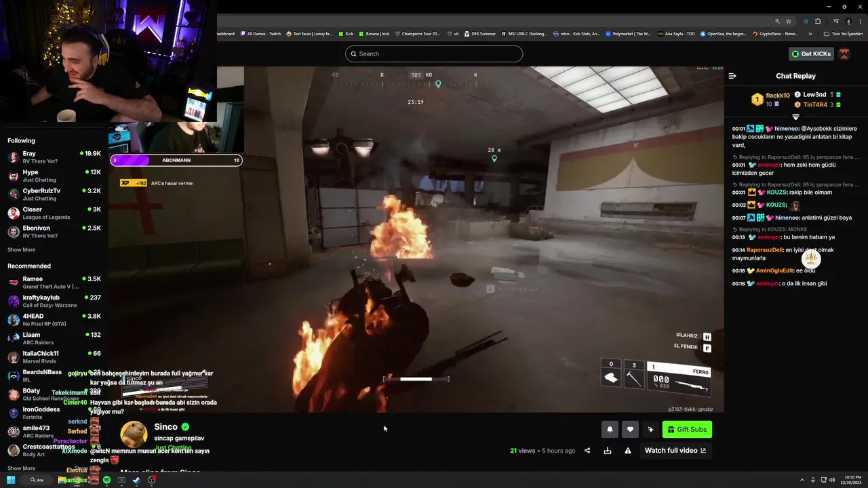868x488 pixels.
Task: Expand more bookmarks chevron in bookmarks bar
Action: click(810, 33)
